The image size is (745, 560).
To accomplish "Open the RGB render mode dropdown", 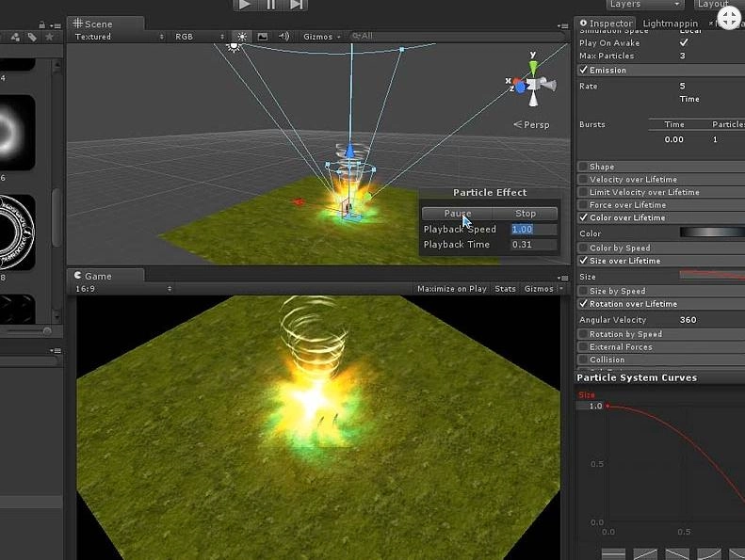I will (199, 37).
